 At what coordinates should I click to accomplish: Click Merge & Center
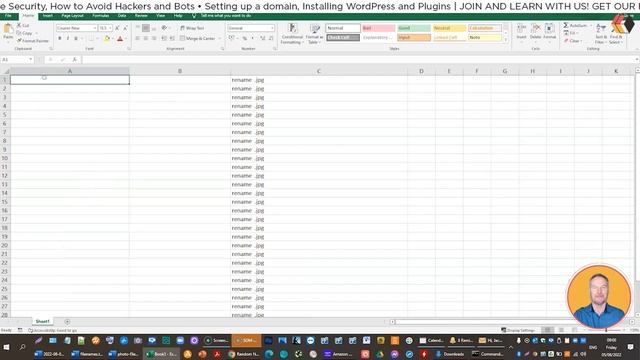pyautogui.click(x=198, y=38)
